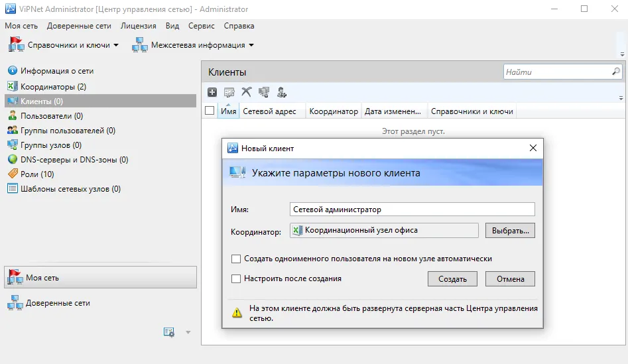Screen dimensions: 628x364
Task: Open the Лицензия menu
Action: (x=138, y=26)
